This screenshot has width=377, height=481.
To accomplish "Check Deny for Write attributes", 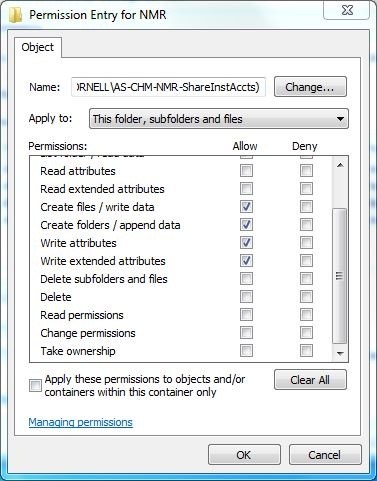I will click(x=306, y=243).
